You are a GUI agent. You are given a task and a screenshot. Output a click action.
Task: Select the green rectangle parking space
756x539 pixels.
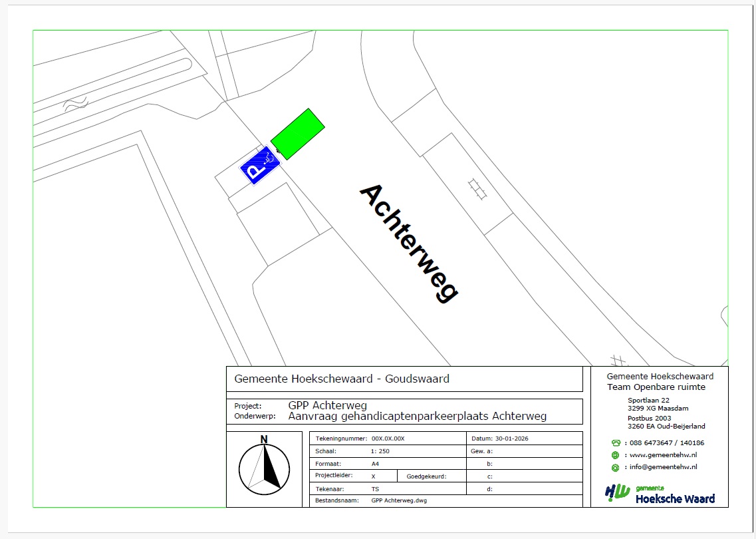coord(297,134)
